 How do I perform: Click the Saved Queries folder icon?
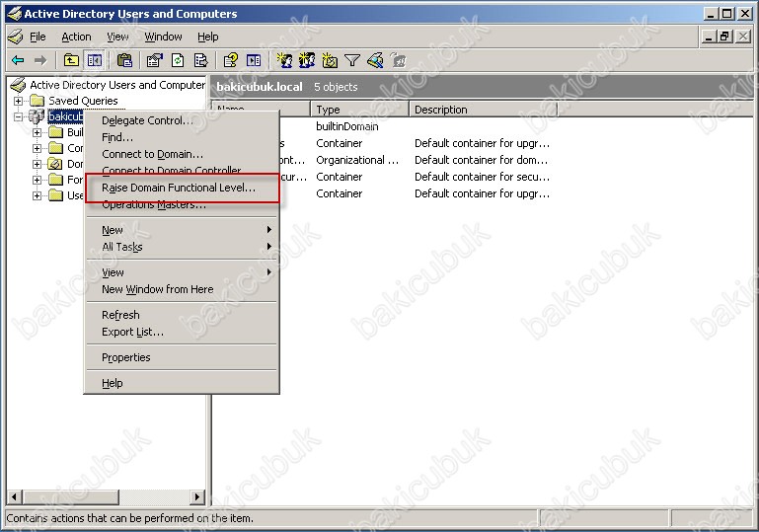[x=38, y=101]
